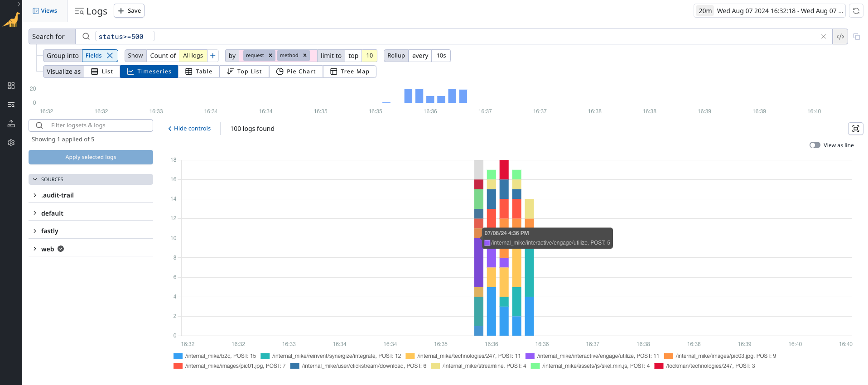
Task: Open settings gear in the sidebar
Action: (x=11, y=143)
